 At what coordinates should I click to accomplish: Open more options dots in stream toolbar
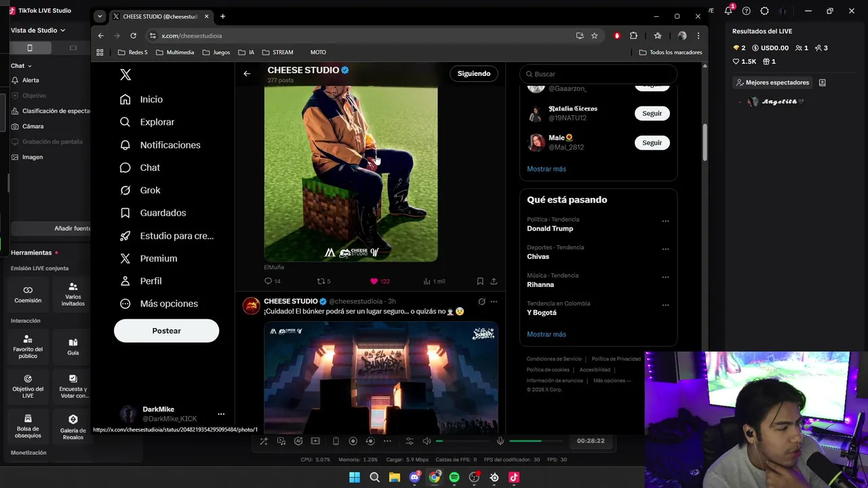(x=387, y=441)
